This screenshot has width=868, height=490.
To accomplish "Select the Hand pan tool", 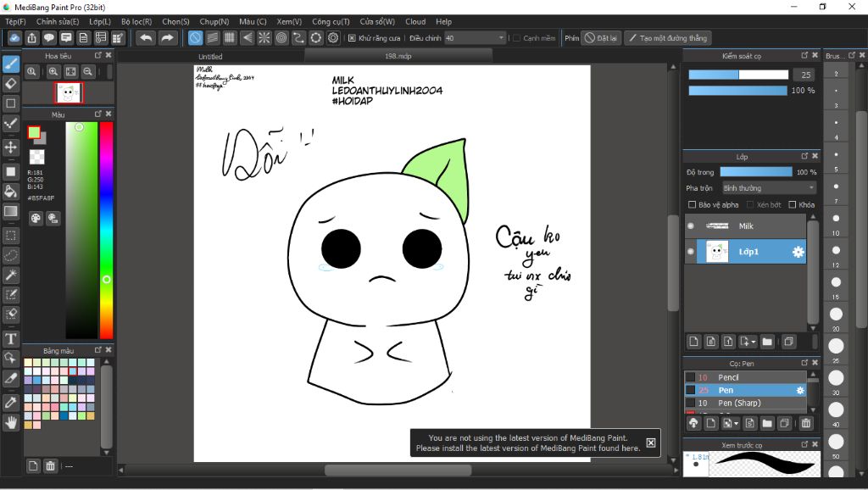I will click(x=10, y=423).
